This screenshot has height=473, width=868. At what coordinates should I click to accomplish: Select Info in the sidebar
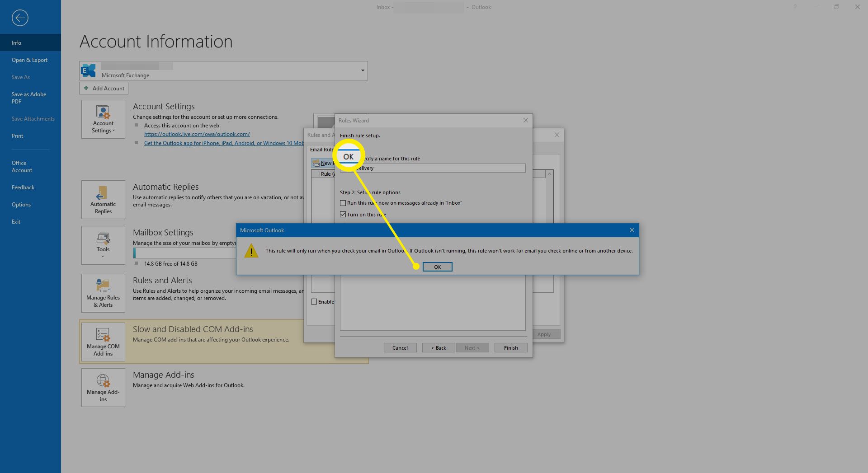(30, 42)
